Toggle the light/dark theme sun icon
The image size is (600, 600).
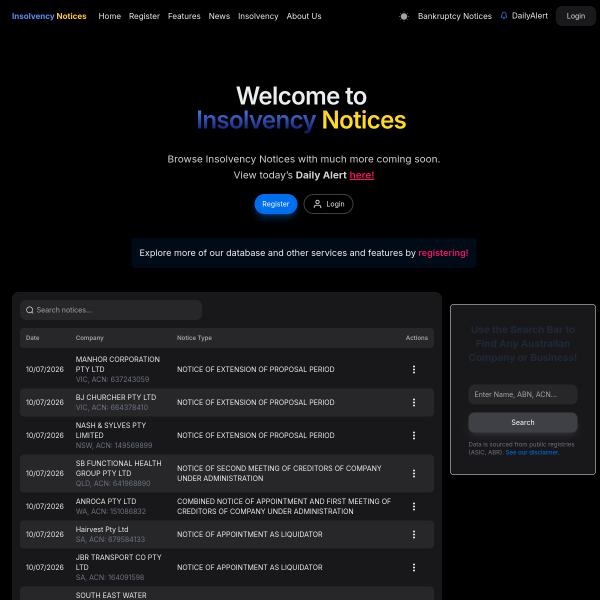point(404,16)
